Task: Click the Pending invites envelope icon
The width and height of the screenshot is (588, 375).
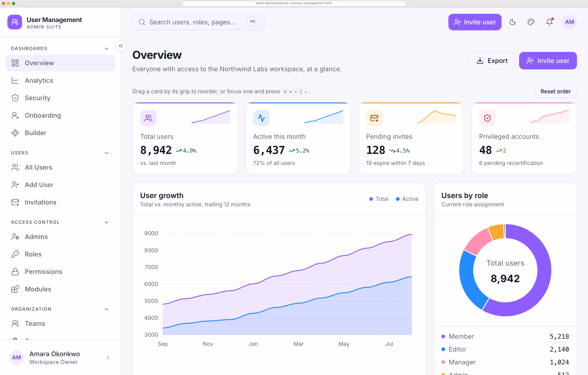Action: coord(374,118)
